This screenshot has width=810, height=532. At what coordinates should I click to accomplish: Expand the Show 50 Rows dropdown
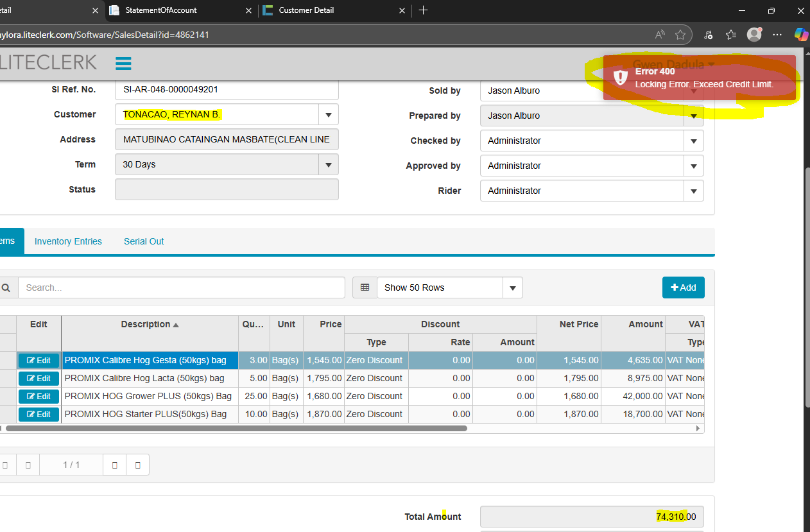click(x=512, y=288)
